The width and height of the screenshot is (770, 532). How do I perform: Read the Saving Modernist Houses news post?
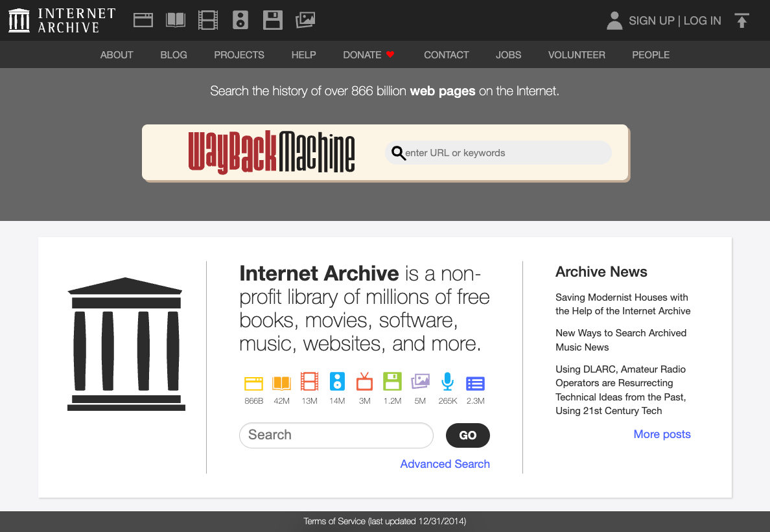coord(623,305)
